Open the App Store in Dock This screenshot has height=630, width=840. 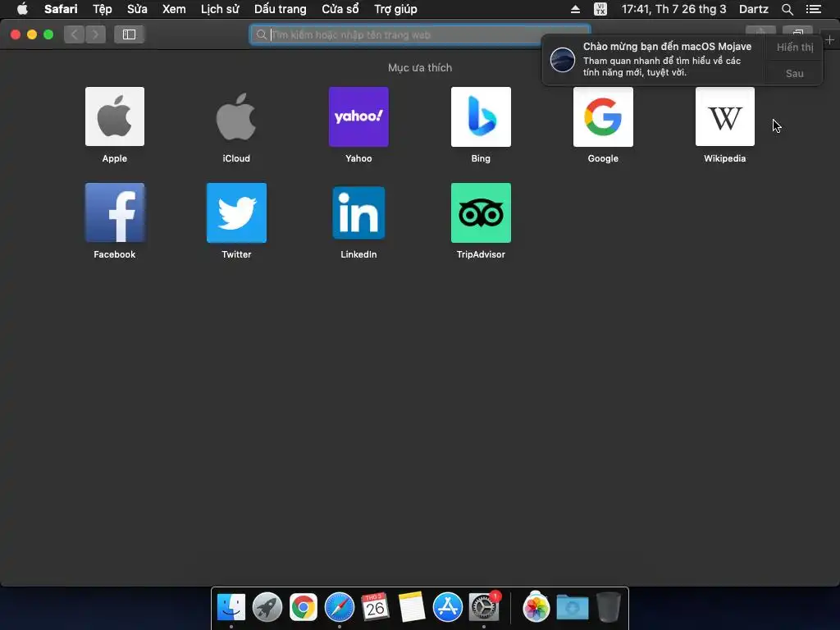[x=447, y=607]
